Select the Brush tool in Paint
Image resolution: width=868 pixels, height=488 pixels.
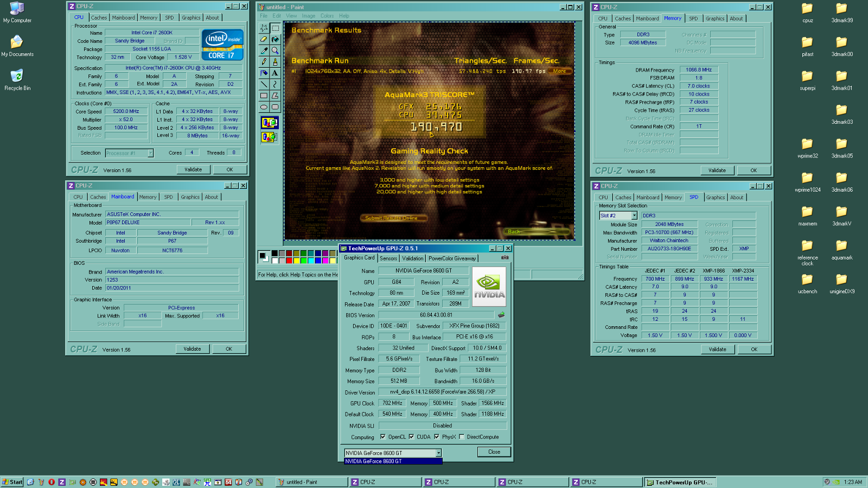coord(275,61)
